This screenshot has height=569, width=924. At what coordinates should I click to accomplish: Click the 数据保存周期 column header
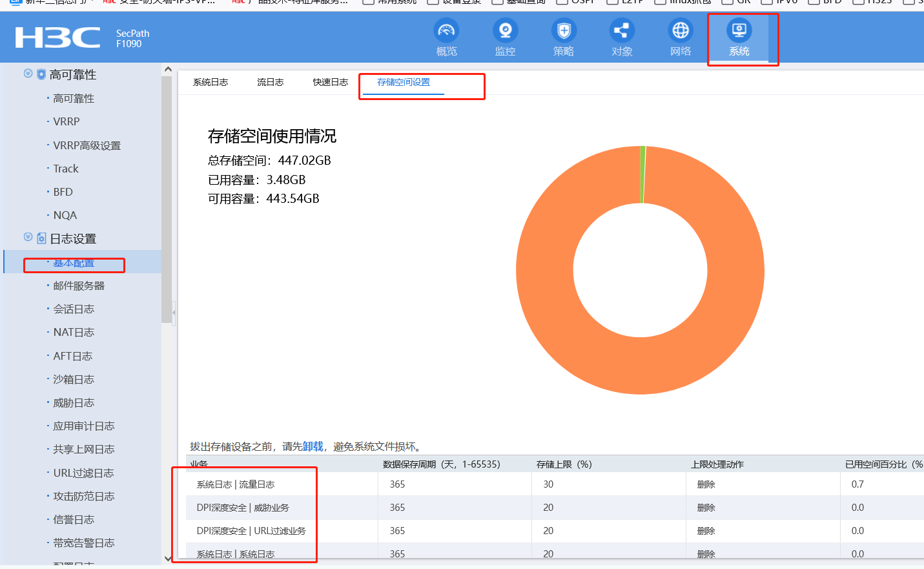click(442, 464)
